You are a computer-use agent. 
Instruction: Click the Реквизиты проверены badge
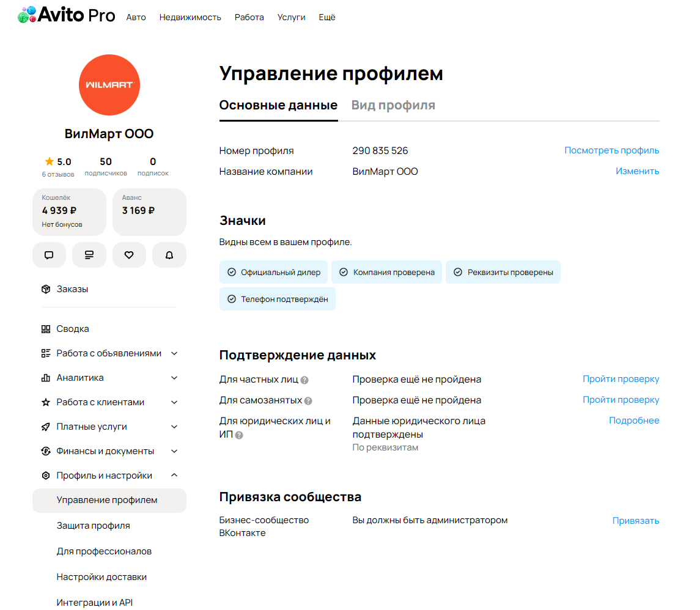pos(503,272)
